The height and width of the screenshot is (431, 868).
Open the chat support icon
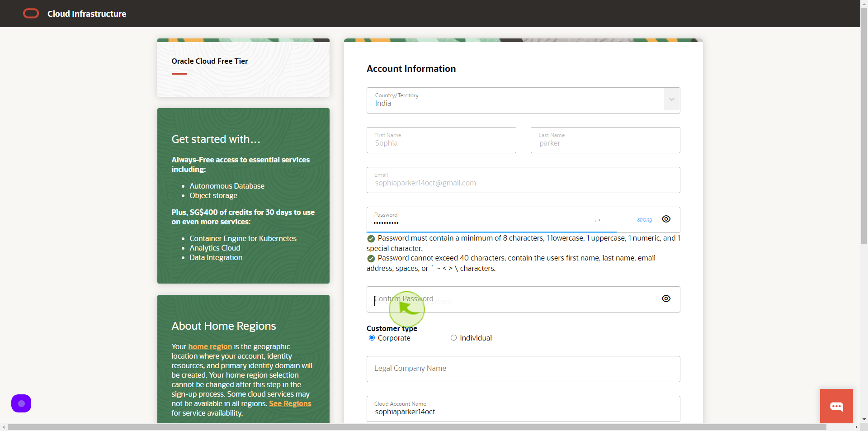pos(836,406)
